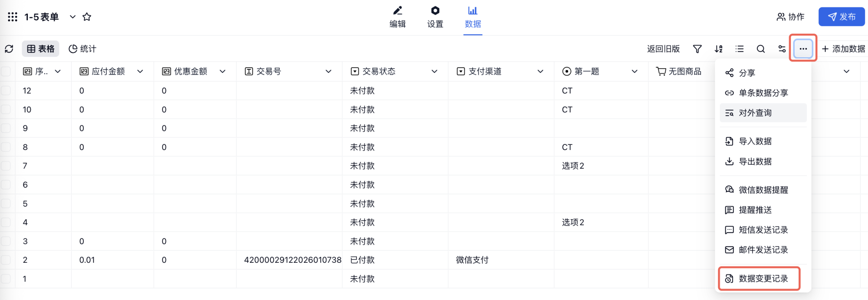This screenshot has height=300, width=868.
Task: Open the 协作 collaboration button
Action: 790,17
